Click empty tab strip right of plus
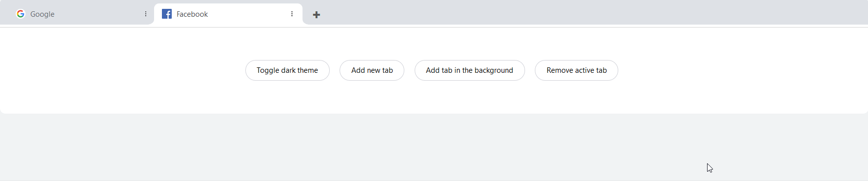Screen dimensions: 868x181 click(x=589, y=13)
